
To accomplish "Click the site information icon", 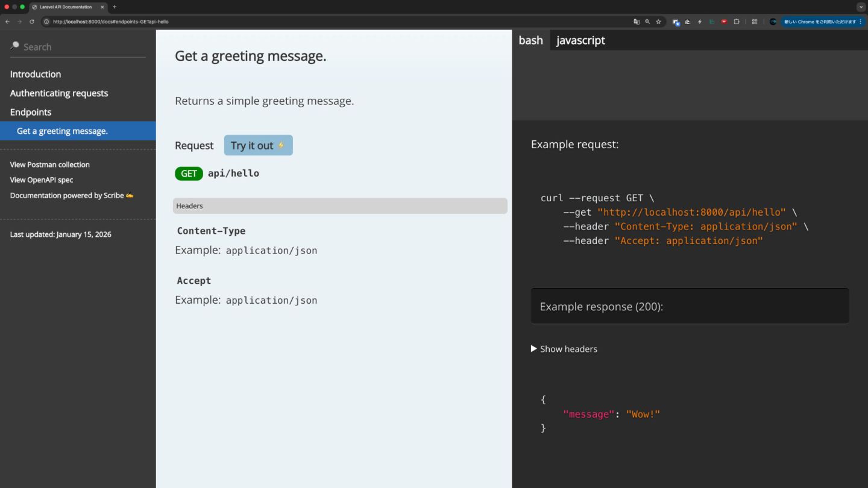I will click(x=46, y=22).
